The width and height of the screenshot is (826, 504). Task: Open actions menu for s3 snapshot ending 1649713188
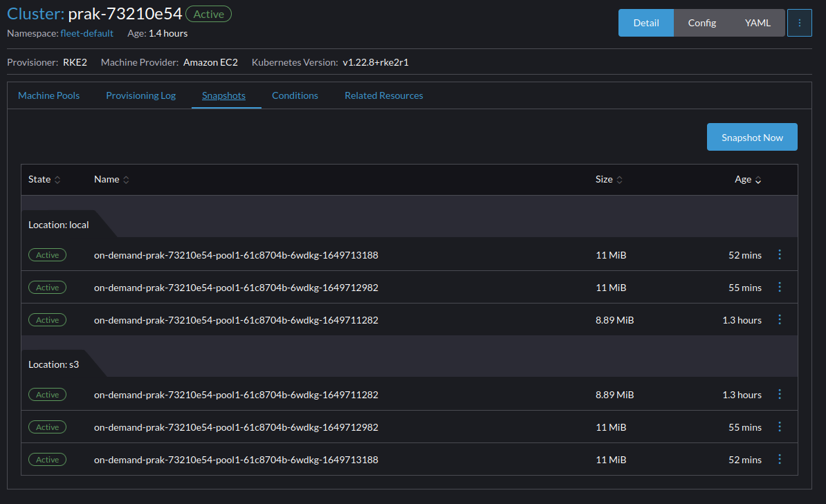tap(780, 459)
